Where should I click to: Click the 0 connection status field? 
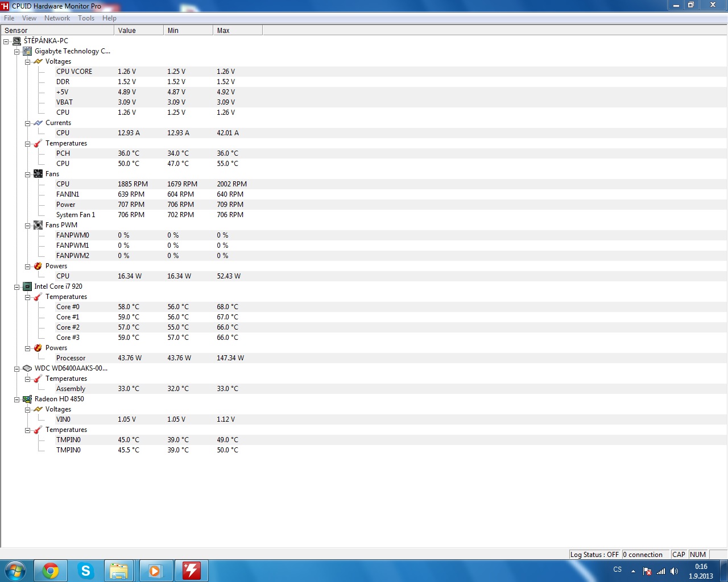click(x=646, y=555)
